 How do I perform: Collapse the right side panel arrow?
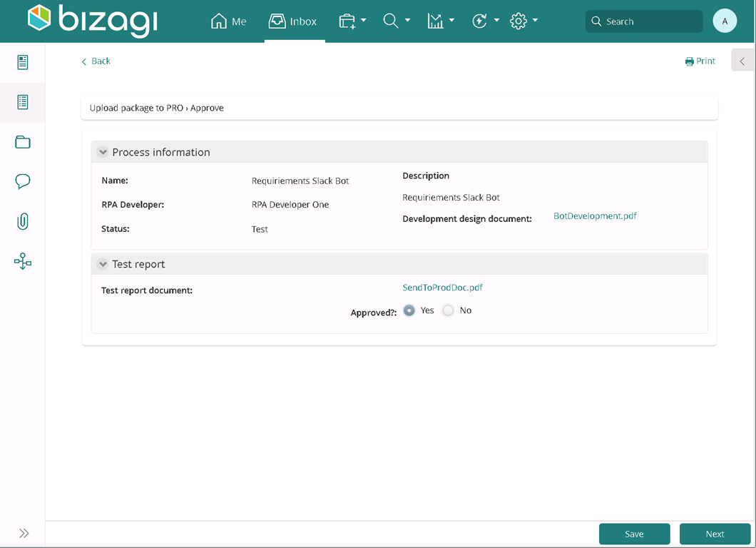[742, 61]
